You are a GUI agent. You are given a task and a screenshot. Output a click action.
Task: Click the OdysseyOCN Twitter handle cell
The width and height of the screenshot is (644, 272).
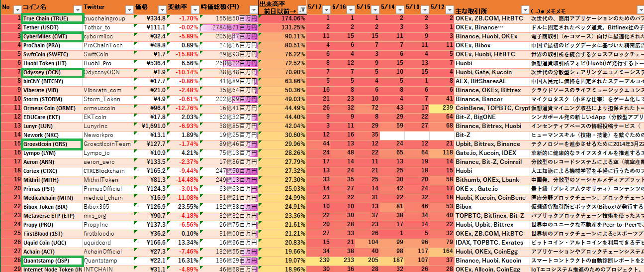point(108,72)
